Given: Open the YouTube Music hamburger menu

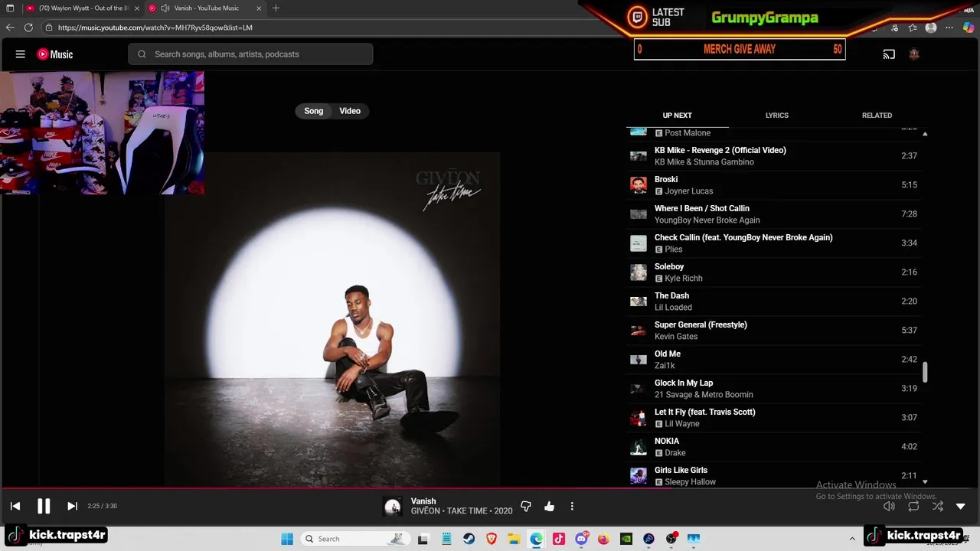Looking at the screenshot, I should [x=21, y=54].
